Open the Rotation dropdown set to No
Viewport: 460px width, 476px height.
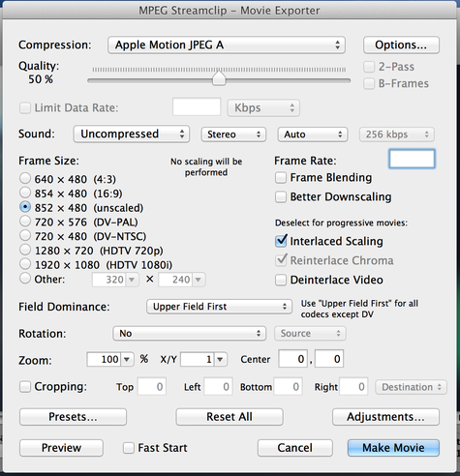click(189, 333)
